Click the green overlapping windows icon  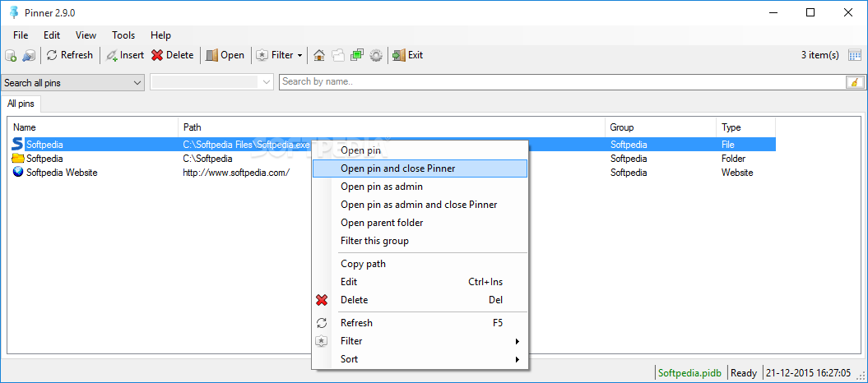pyautogui.click(x=357, y=55)
